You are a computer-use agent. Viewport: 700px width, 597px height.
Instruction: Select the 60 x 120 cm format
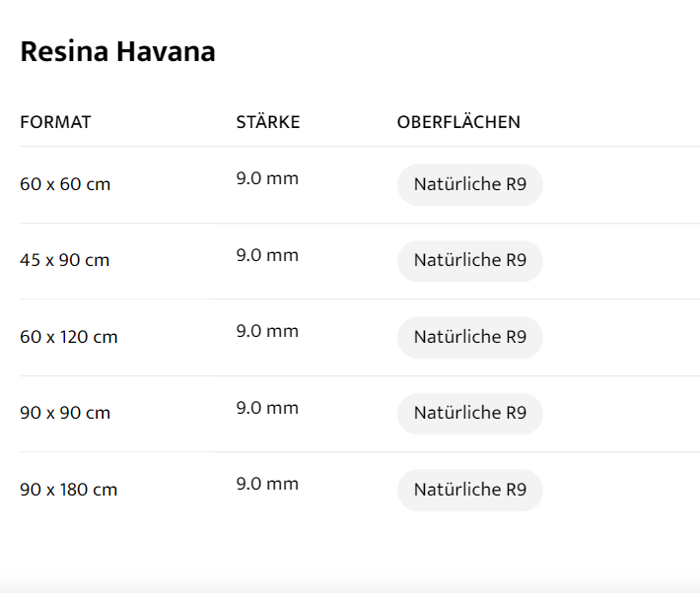click(x=69, y=337)
